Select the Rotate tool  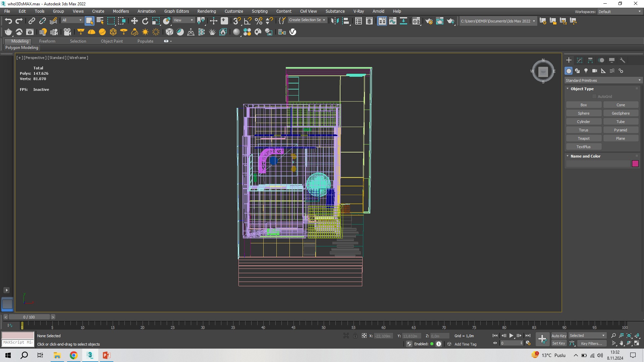(145, 21)
